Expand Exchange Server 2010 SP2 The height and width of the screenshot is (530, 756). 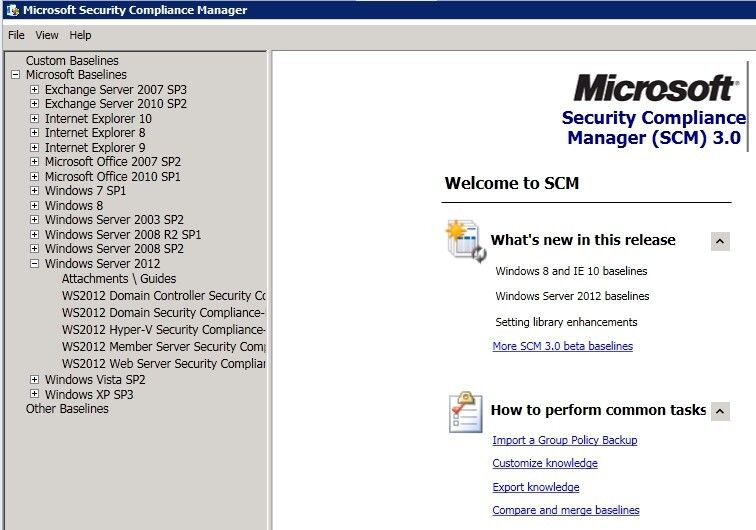tap(34, 104)
